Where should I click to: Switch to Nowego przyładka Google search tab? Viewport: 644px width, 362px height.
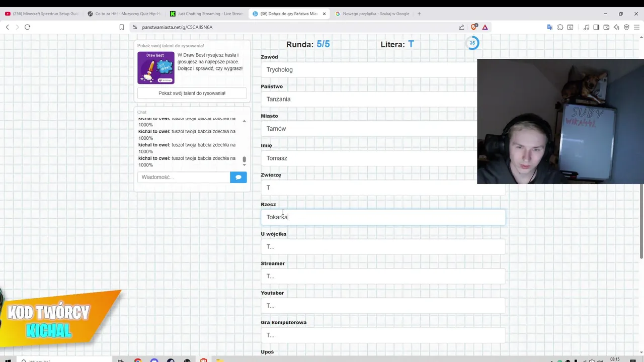(x=372, y=14)
